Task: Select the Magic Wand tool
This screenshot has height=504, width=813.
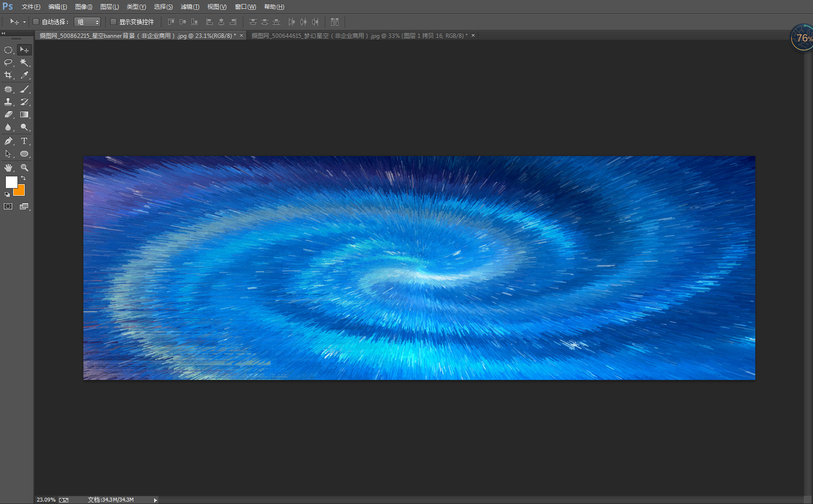Action: click(x=24, y=63)
